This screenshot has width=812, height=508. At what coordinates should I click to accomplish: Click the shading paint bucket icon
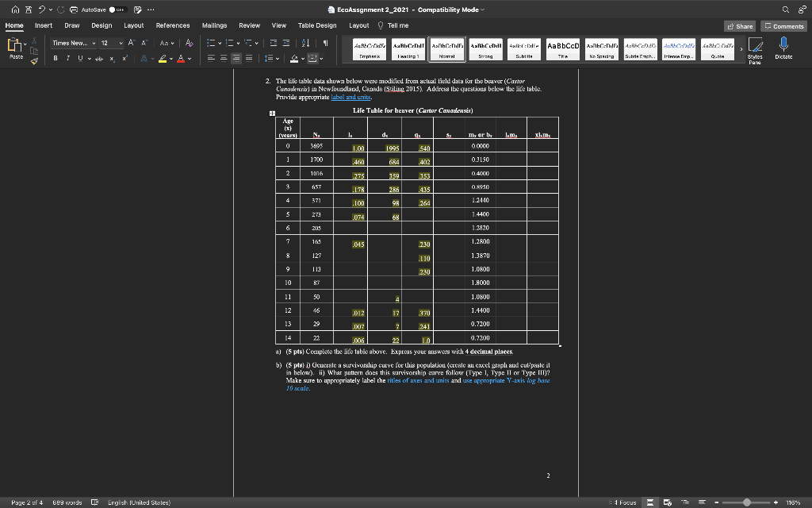pyautogui.click(x=294, y=59)
